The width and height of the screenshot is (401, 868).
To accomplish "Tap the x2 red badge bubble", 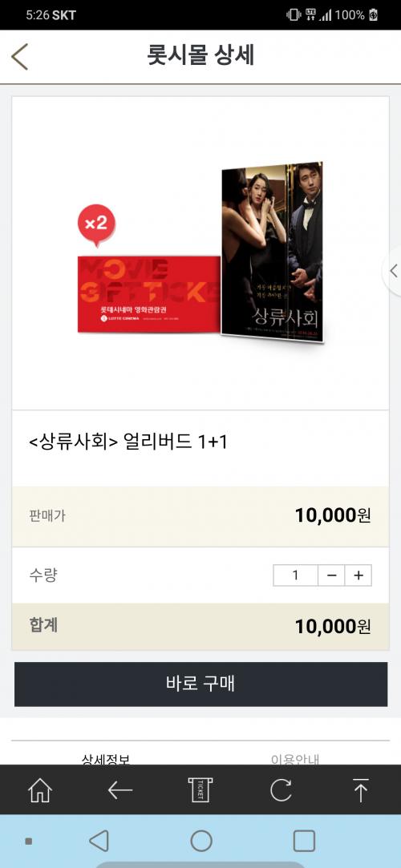I will click(x=96, y=225).
